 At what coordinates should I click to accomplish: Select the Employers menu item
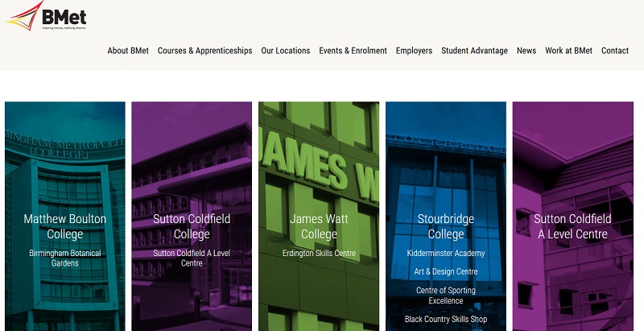[414, 51]
